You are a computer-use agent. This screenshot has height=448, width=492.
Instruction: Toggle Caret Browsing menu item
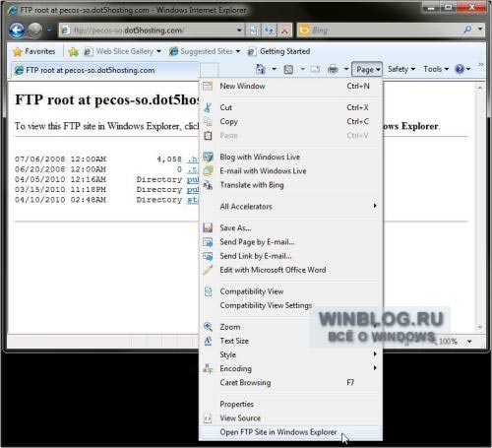[290, 383]
